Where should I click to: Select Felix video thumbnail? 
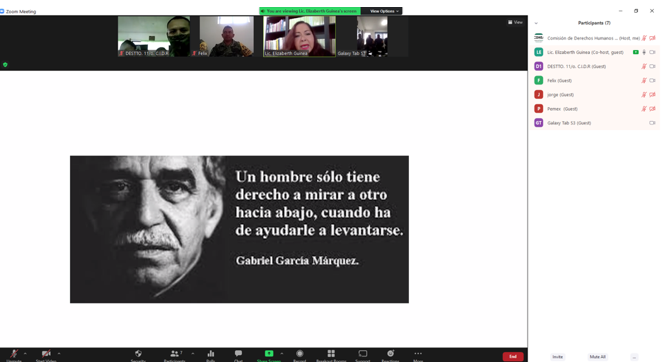(x=227, y=36)
